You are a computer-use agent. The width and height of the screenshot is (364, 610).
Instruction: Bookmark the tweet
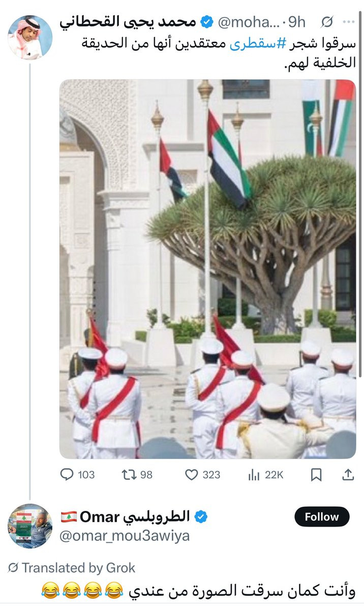(316, 475)
